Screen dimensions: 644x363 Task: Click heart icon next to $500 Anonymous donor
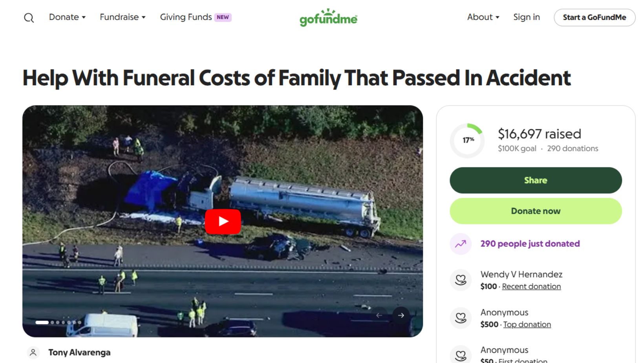[461, 318]
